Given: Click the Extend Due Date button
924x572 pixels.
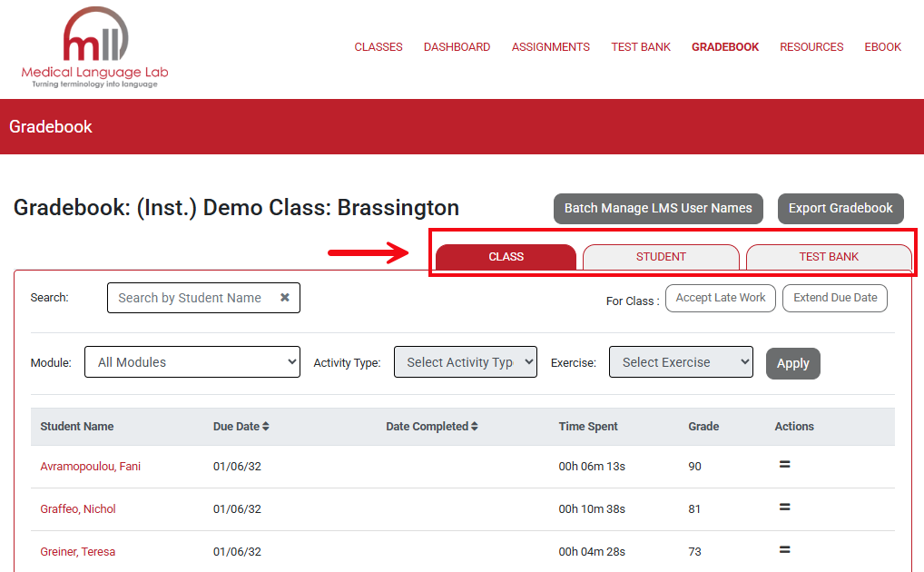Looking at the screenshot, I should click(834, 298).
